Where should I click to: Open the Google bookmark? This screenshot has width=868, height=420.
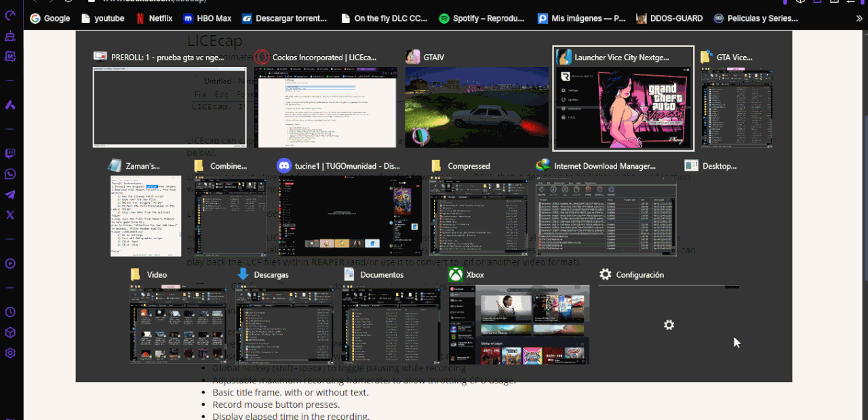[x=50, y=18]
